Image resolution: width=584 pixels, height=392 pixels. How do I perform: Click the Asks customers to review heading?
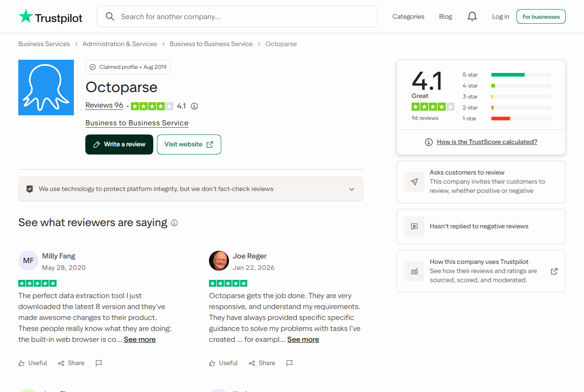tap(467, 173)
